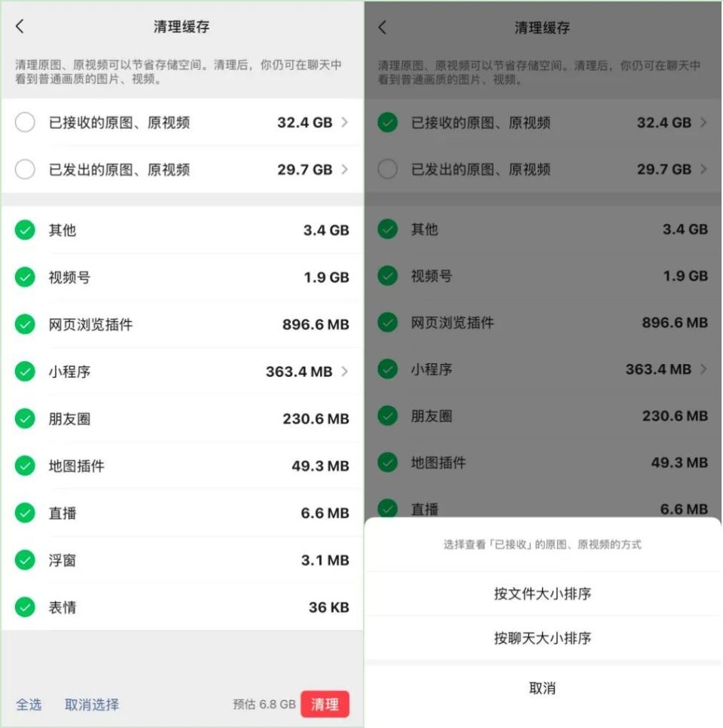Tap the red 清理 button

(325, 705)
